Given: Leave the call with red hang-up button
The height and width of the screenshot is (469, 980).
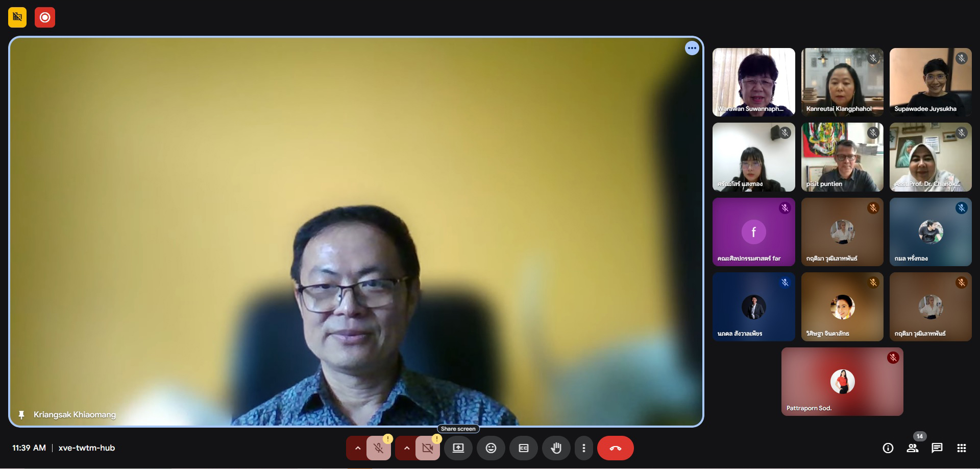Looking at the screenshot, I should [615, 448].
